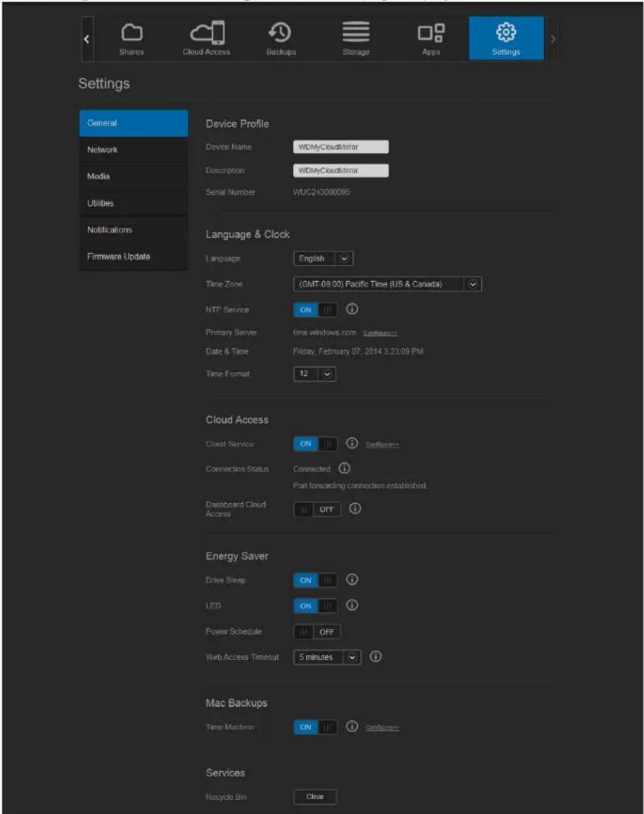
Task: Open the Time Format dropdown
Action: pyautogui.click(x=315, y=374)
